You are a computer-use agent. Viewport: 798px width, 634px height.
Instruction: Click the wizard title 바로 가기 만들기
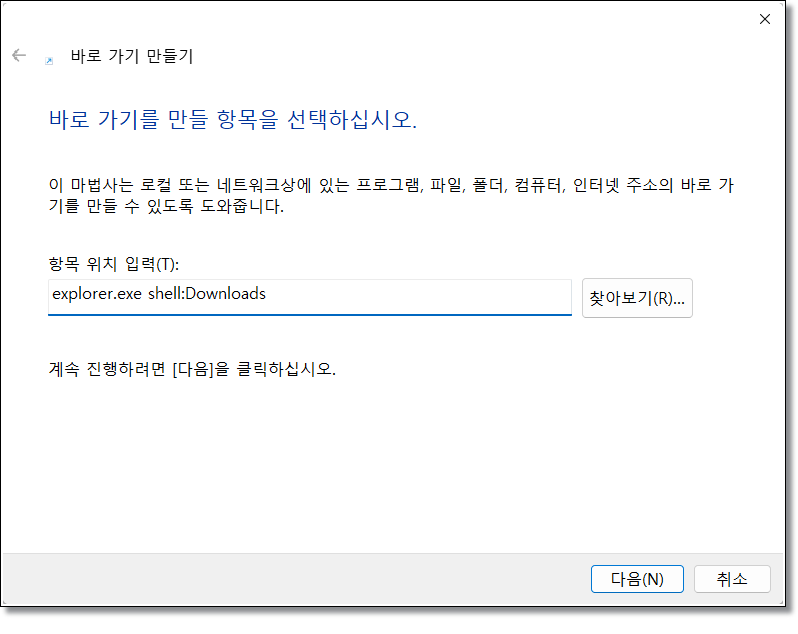point(132,56)
